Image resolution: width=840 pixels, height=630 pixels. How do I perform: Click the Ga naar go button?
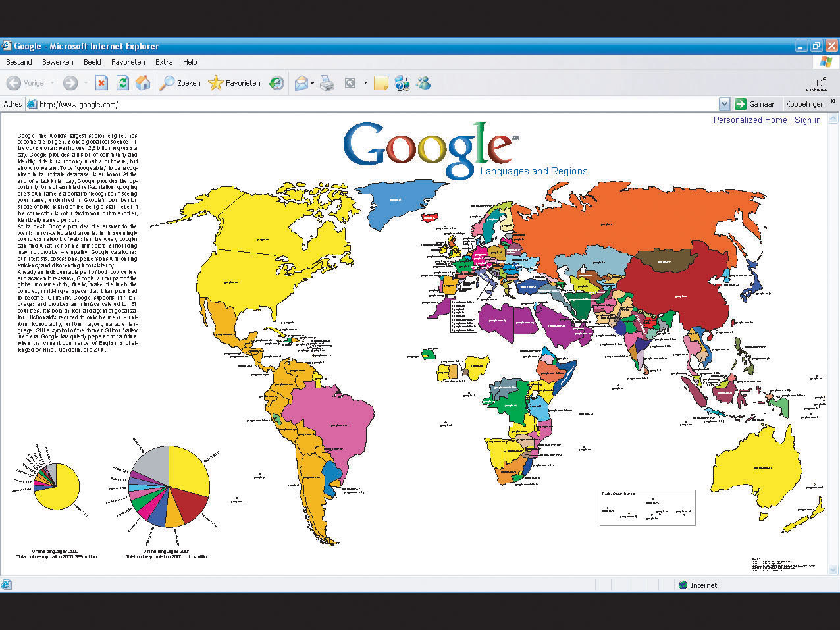coord(754,104)
